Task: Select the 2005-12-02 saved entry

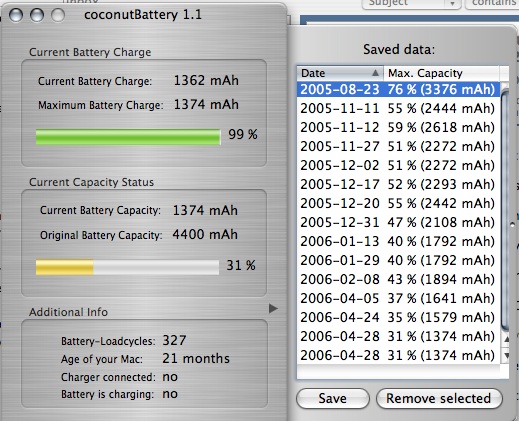Action: tap(398, 165)
